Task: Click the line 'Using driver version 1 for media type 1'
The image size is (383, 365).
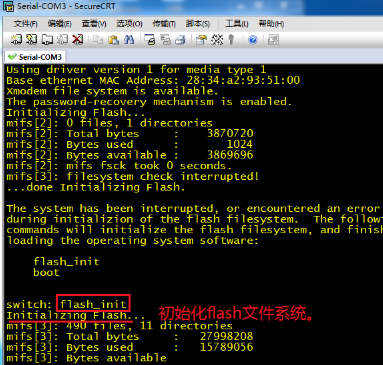Action: pos(136,70)
